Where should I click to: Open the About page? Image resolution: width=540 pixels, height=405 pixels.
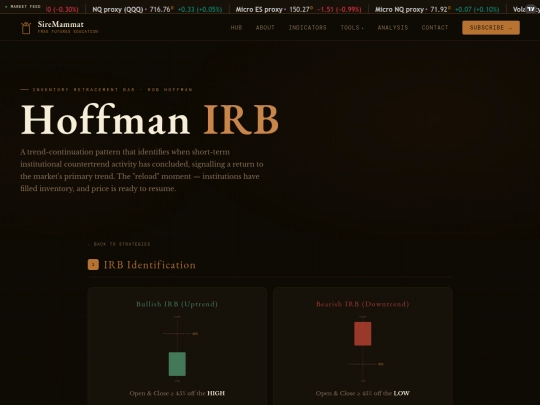tap(265, 28)
